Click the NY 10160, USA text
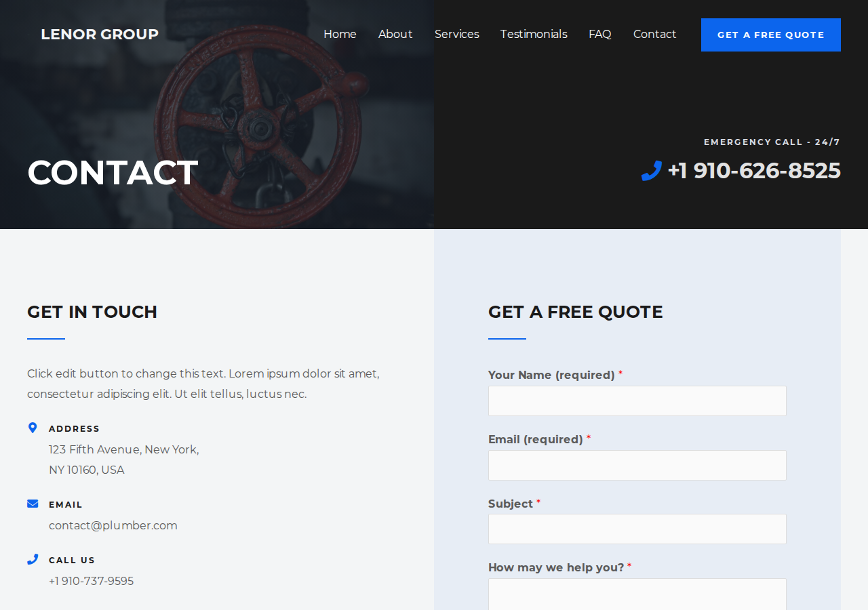This screenshot has height=610, width=868. point(87,470)
